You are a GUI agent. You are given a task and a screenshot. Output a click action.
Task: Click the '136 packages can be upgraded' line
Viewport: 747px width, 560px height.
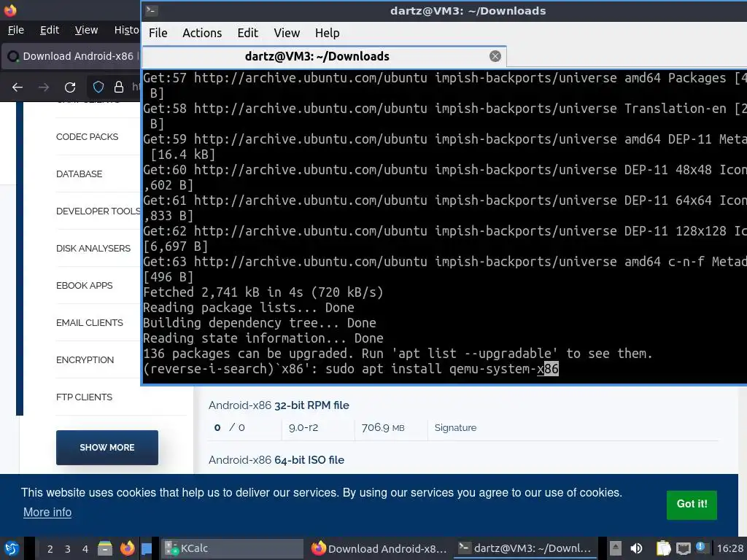[398, 354]
